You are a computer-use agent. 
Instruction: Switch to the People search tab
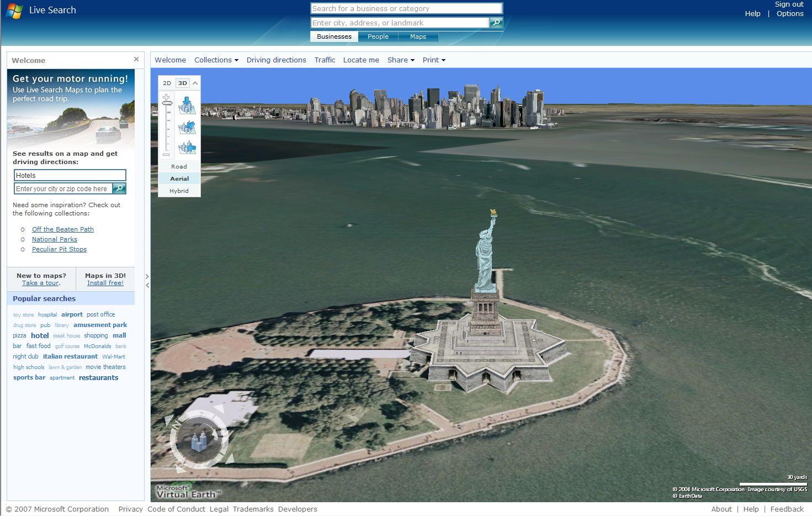[x=378, y=36]
